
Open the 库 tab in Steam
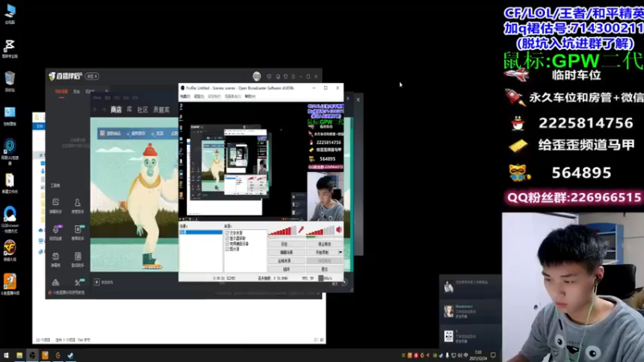point(130,109)
